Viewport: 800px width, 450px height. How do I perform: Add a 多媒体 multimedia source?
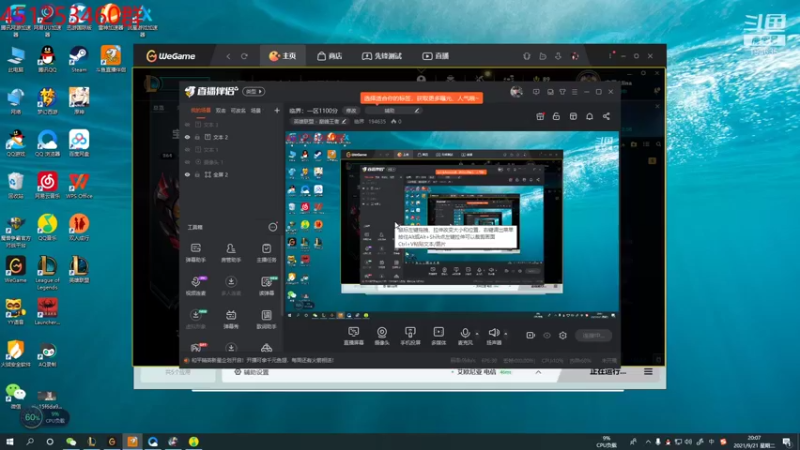pos(438,336)
